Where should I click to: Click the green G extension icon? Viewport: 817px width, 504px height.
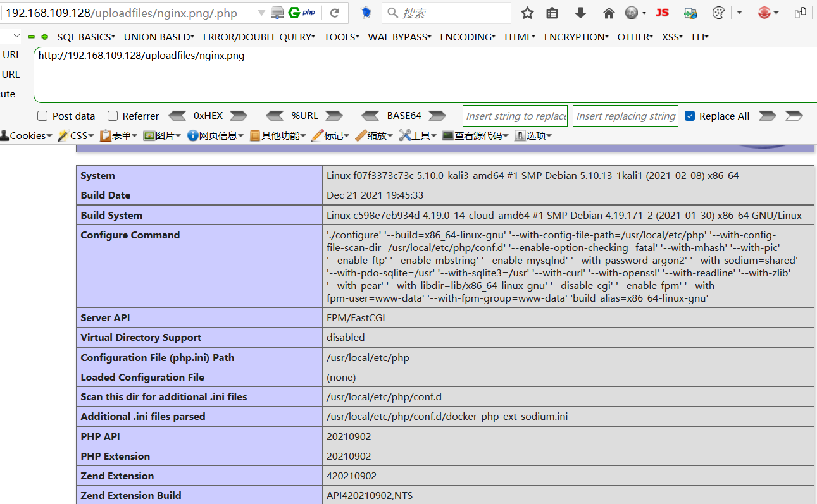(294, 13)
